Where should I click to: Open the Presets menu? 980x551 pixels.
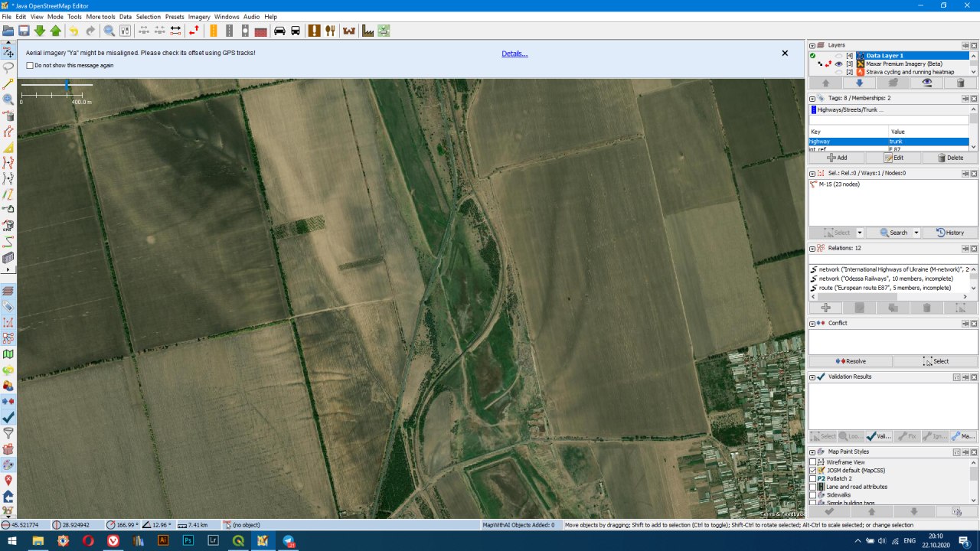click(175, 16)
